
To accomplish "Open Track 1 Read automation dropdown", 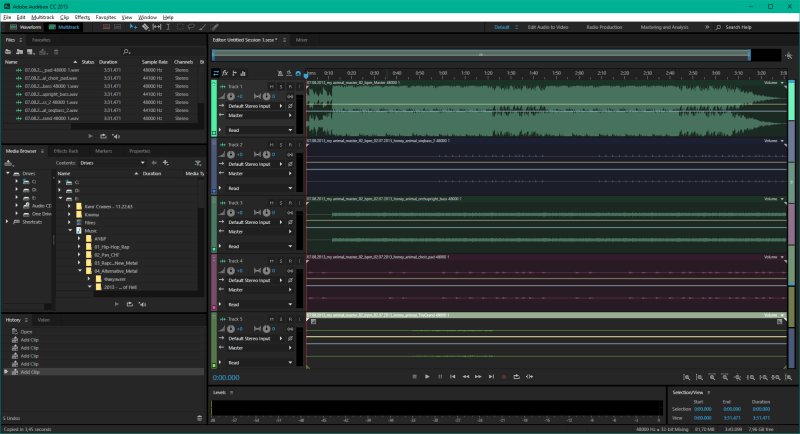I will pyautogui.click(x=260, y=130).
